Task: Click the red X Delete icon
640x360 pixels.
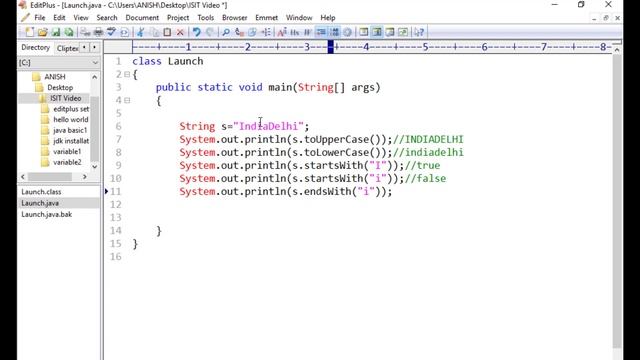Action: pos(180,32)
